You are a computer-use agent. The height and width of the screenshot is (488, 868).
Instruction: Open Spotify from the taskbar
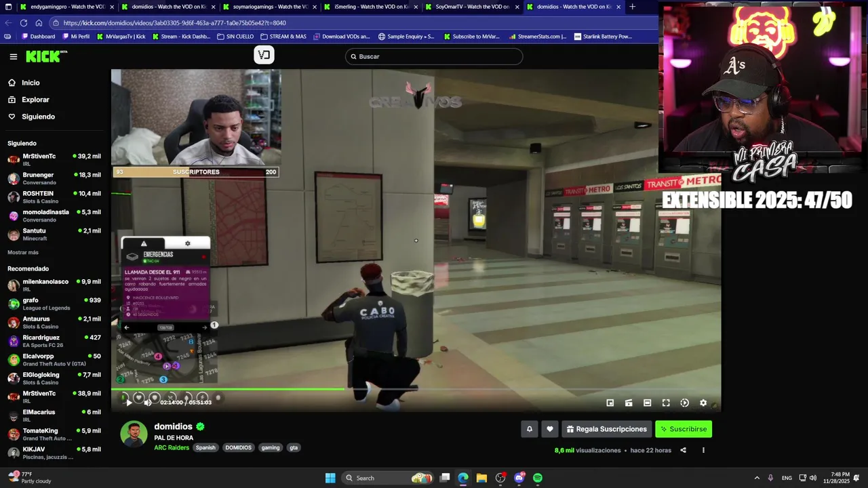537,478
